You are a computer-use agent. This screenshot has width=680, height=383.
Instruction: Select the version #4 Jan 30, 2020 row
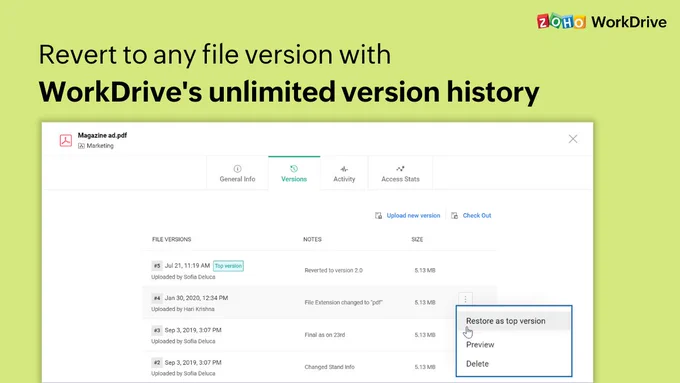click(320, 302)
